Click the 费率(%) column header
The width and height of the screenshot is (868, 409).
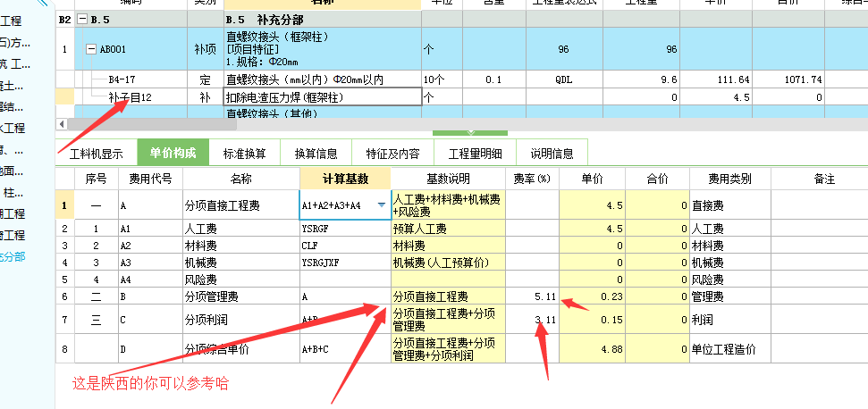(532, 179)
